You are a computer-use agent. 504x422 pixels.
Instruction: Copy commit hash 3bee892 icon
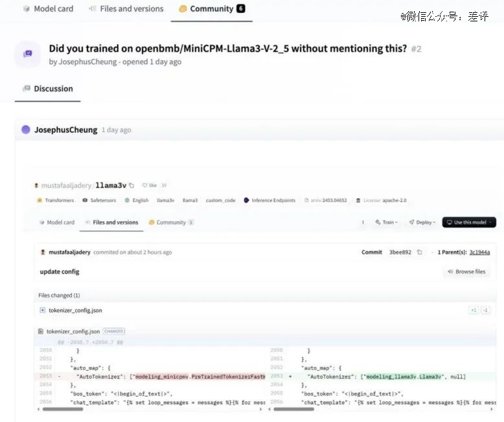tap(420, 252)
